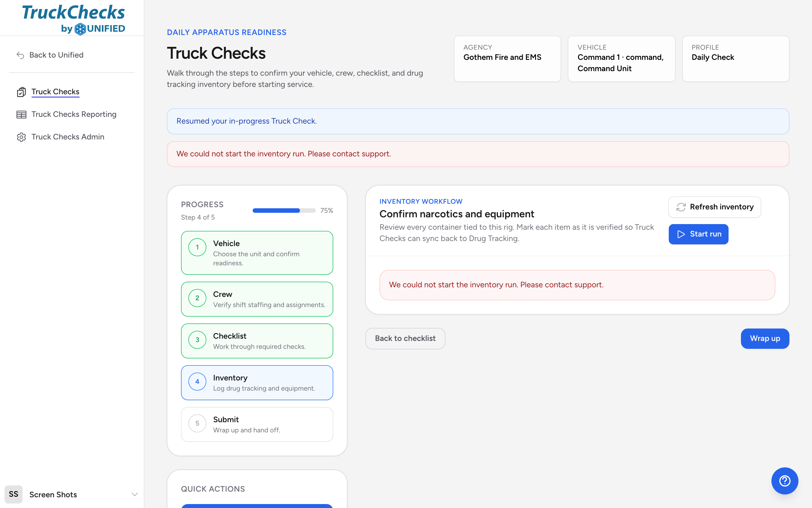Open the Truck Checks sidebar item

(55, 92)
